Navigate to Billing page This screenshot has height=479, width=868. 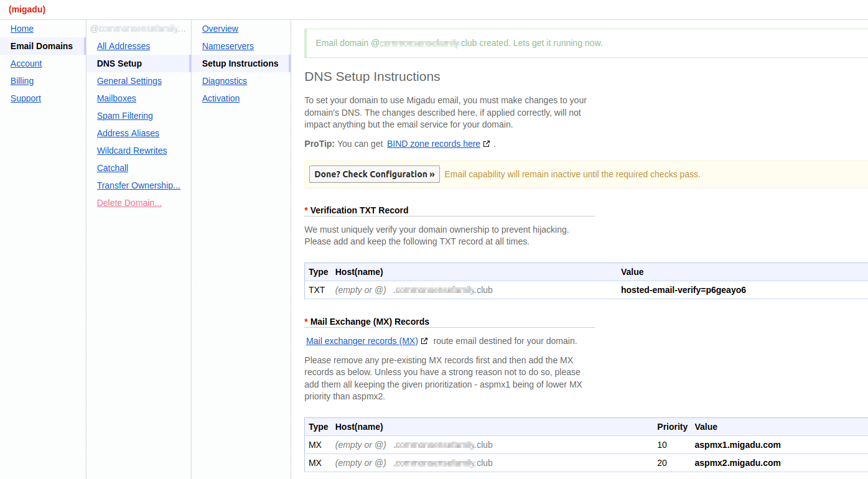[22, 81]
